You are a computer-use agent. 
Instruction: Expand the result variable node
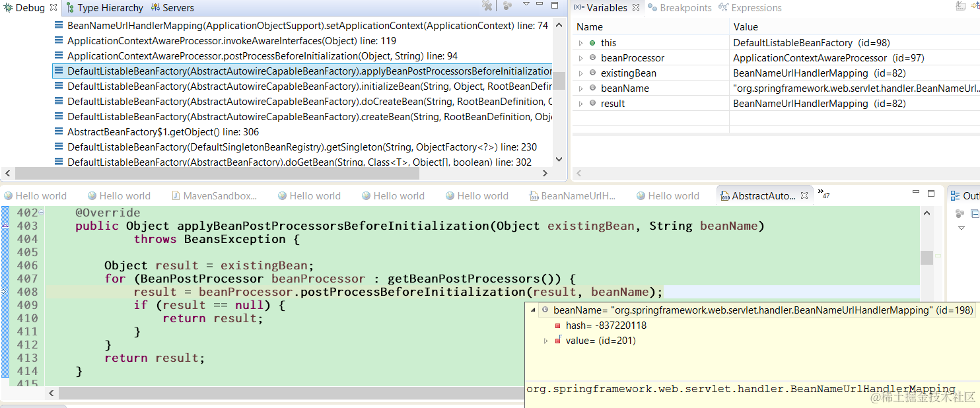pyautogui.click(x=580, y=104)
